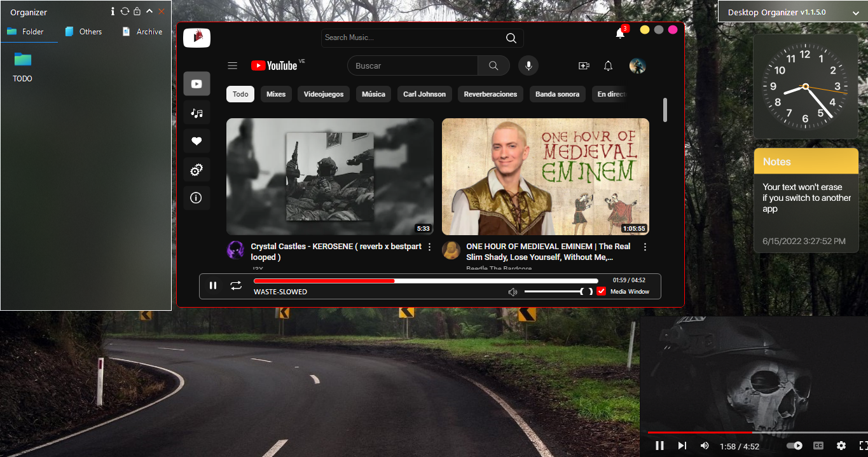
Task: Open the info sidebar icon
Action: (x=197, y=198)
